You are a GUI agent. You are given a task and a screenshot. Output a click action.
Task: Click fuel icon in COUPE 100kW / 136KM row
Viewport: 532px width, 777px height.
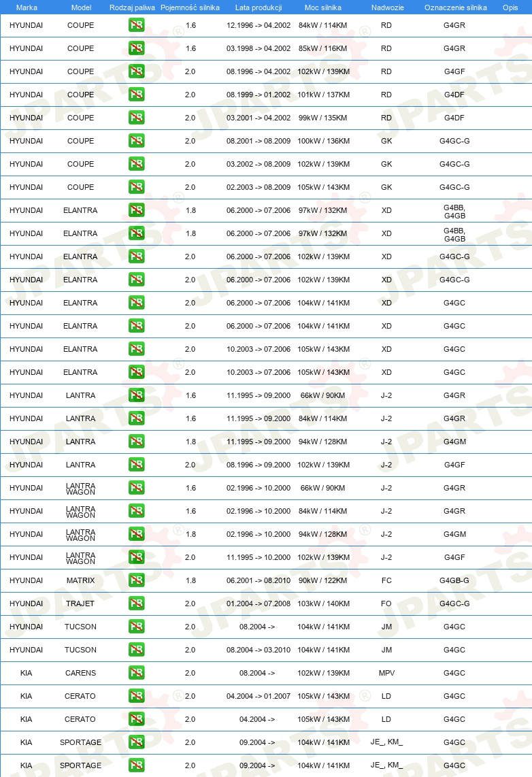pos(136,141)
